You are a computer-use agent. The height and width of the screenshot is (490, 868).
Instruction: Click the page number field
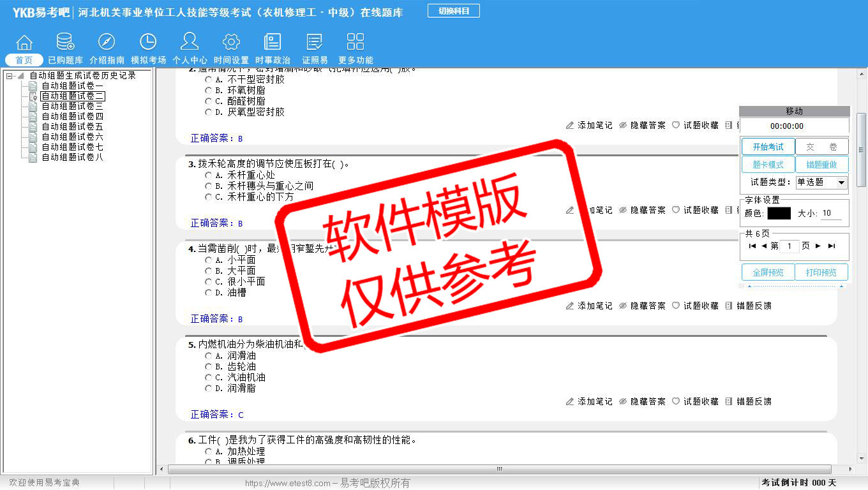(789, 246)
